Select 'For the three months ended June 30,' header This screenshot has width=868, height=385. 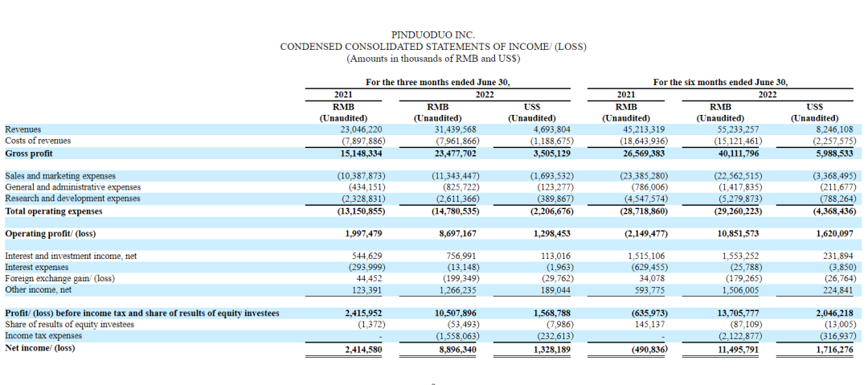point(438,82)
